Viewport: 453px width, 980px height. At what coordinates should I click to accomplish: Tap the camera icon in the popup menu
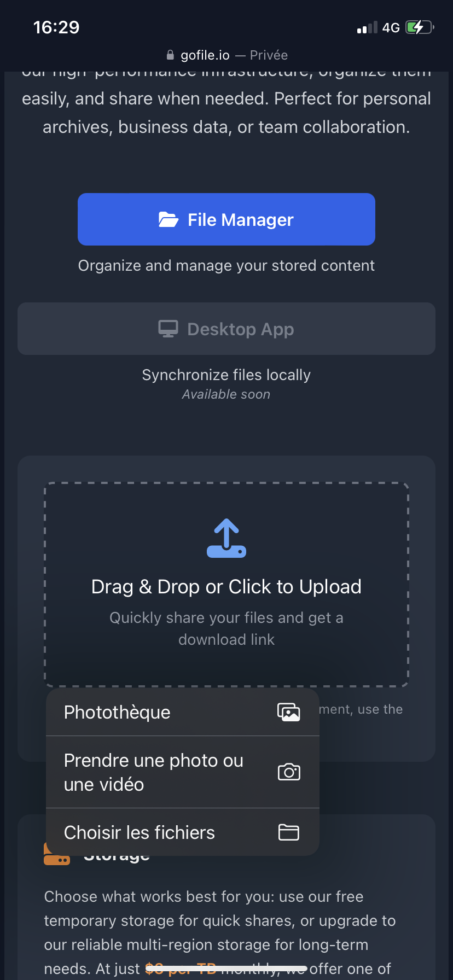coord(289,772)
